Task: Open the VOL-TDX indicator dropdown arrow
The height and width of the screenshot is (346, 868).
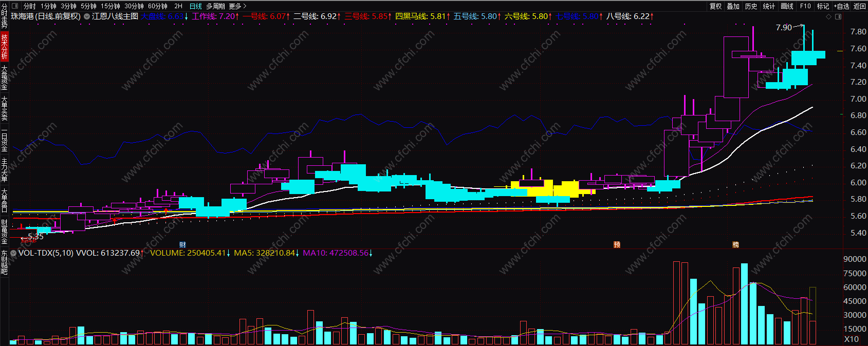Action: pyautogui.click(x=13, y=253)
